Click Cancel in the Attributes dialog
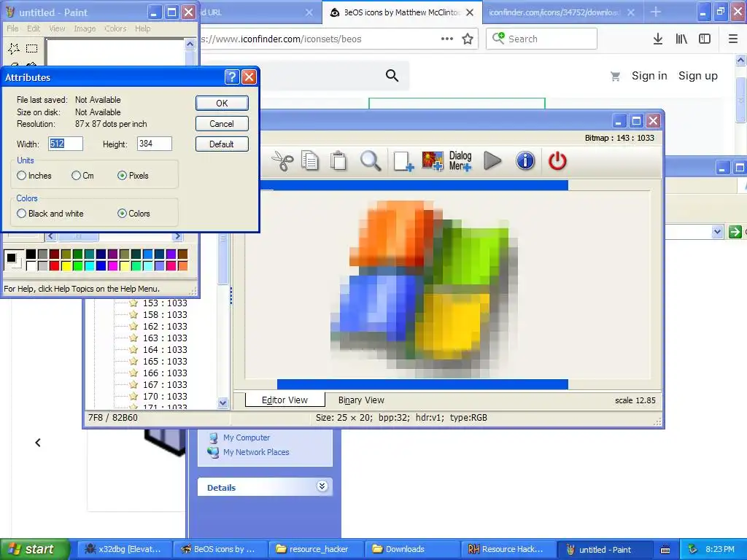 pos(222,124)
